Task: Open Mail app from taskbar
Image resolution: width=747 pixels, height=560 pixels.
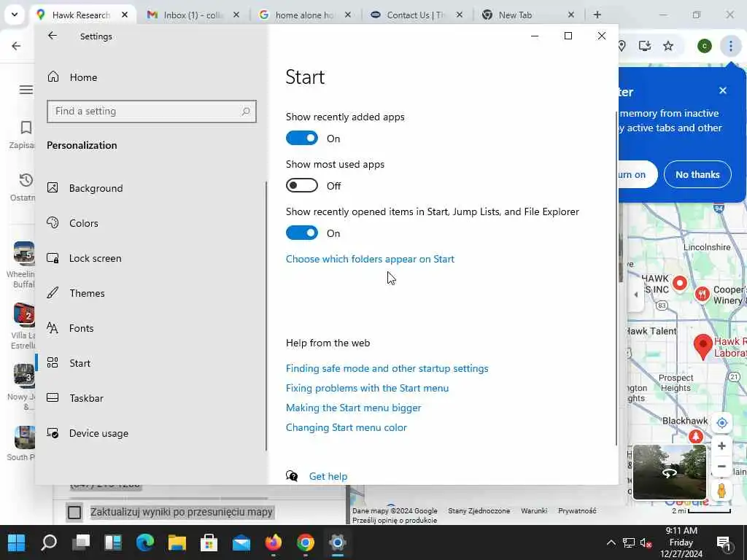Action: [241, 542]
